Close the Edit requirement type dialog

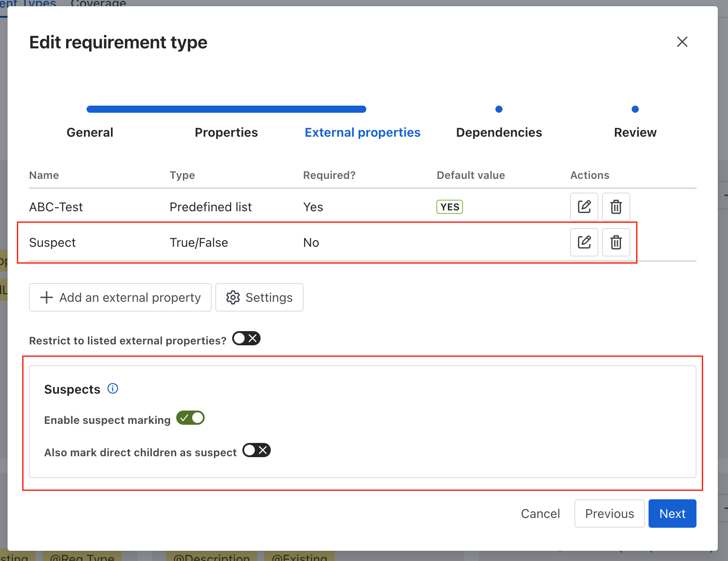(682, 42)
